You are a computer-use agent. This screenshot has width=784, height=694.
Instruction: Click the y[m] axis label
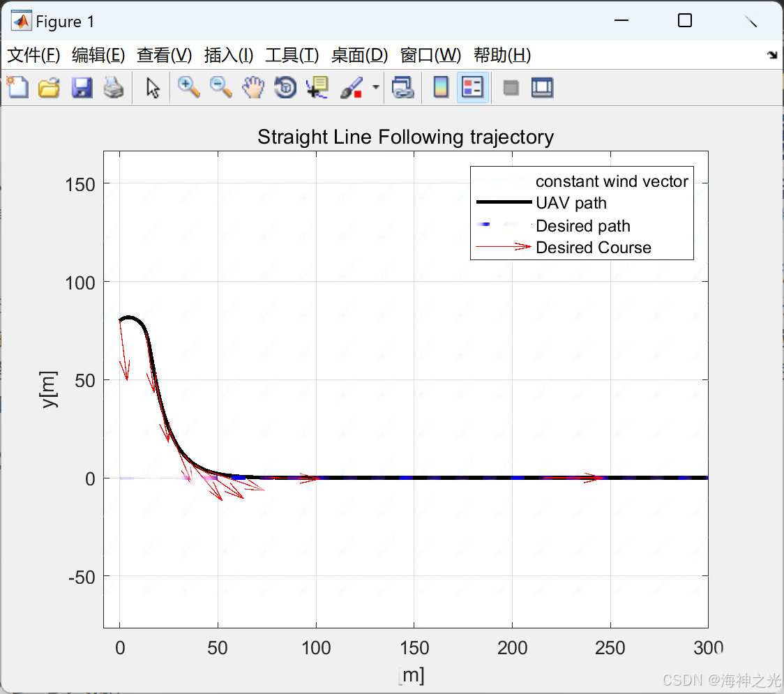(x=49, y=389)
